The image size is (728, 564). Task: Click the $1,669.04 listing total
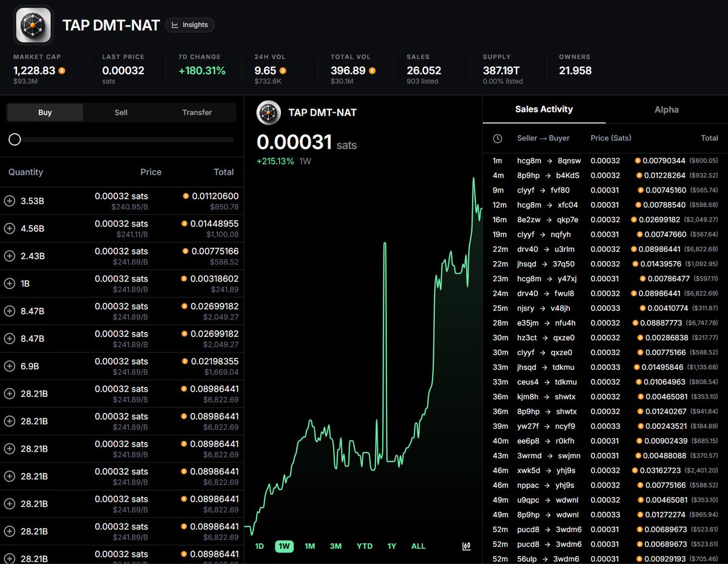[221, 372]
